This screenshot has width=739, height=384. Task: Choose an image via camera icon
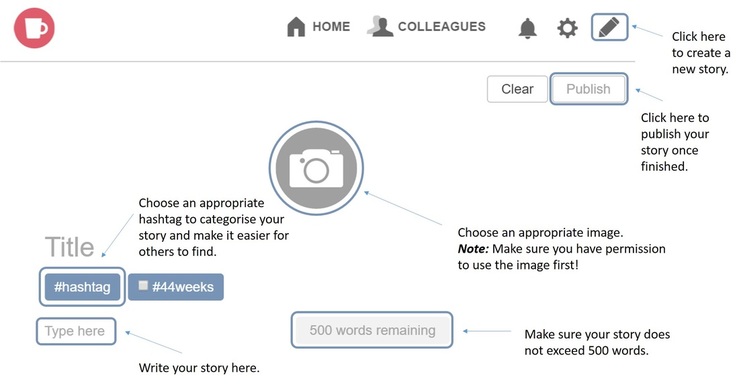point(316,168)
